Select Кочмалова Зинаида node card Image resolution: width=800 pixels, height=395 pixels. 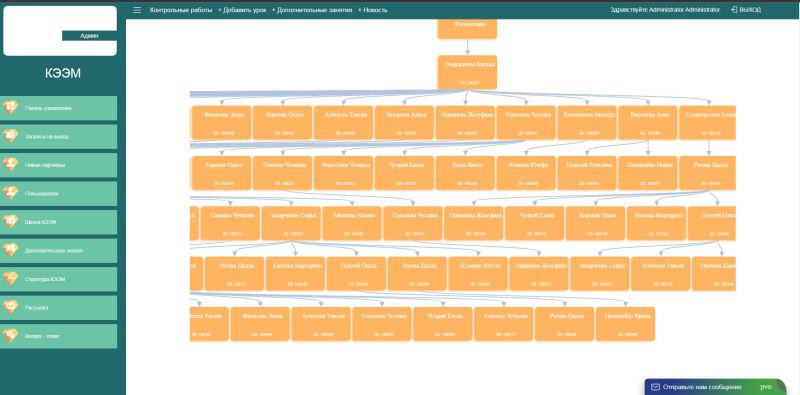pos(587,122)
